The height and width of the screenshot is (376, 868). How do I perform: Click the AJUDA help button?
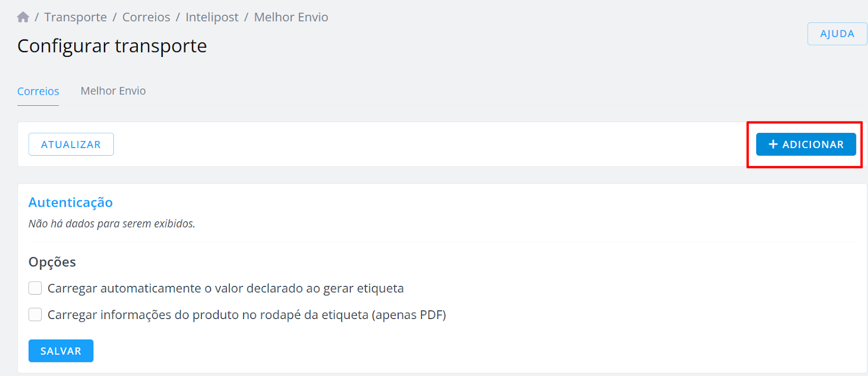coord(837,34)
